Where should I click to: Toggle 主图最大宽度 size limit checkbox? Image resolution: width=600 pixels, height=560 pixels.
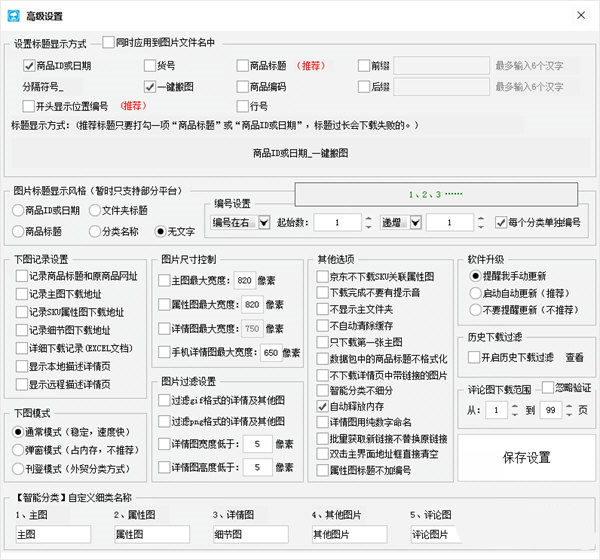(165, 280)
